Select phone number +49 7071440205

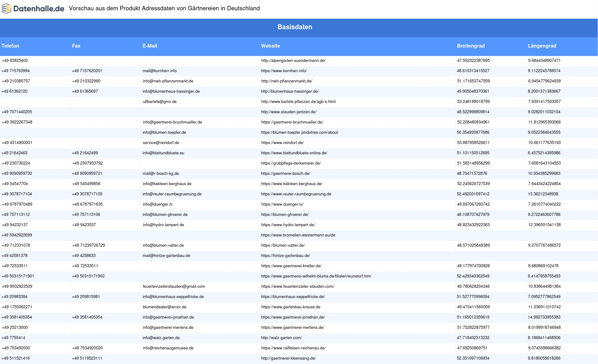point(17,112)
